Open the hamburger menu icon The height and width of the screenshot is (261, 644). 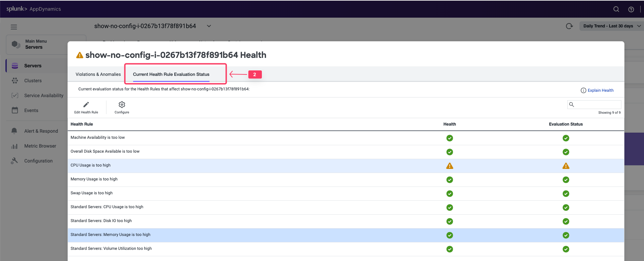[14, 27]
